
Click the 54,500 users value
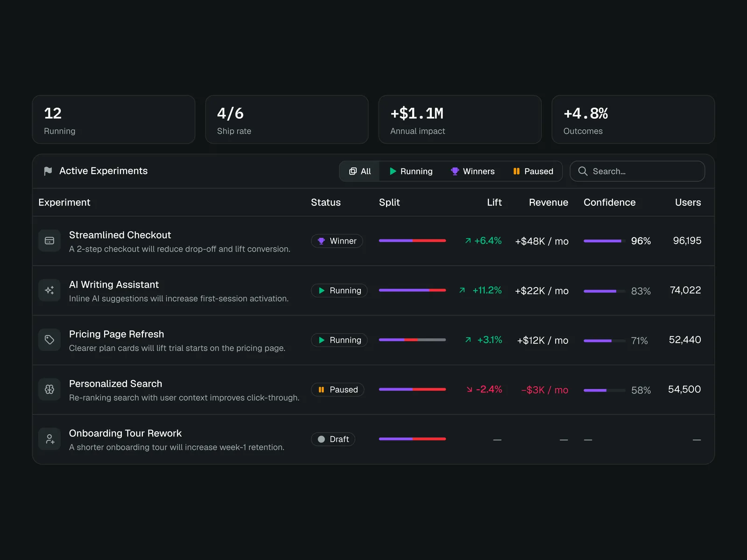coord(684,389)
